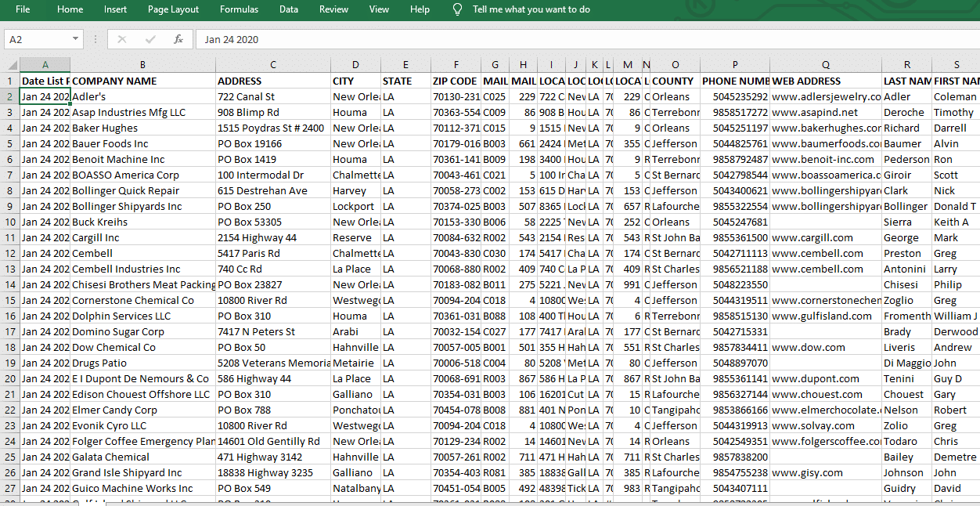Select column E header
Screen dimensions: 980x506
(x=405, y=65)
